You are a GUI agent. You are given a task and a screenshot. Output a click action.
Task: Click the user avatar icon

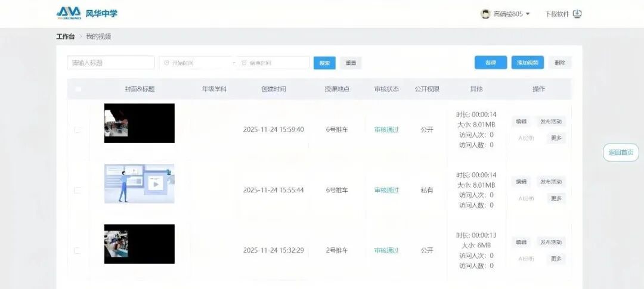click(485, 14)
